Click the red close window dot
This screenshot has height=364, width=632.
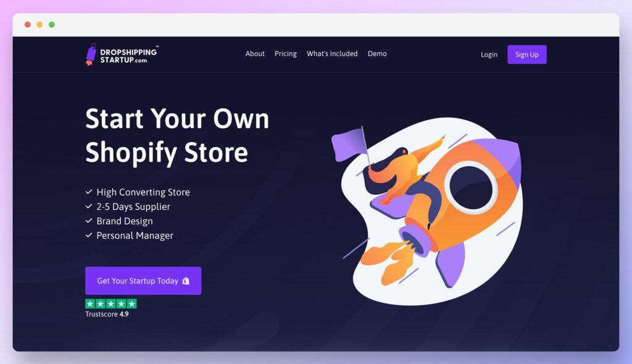(27, 25)
